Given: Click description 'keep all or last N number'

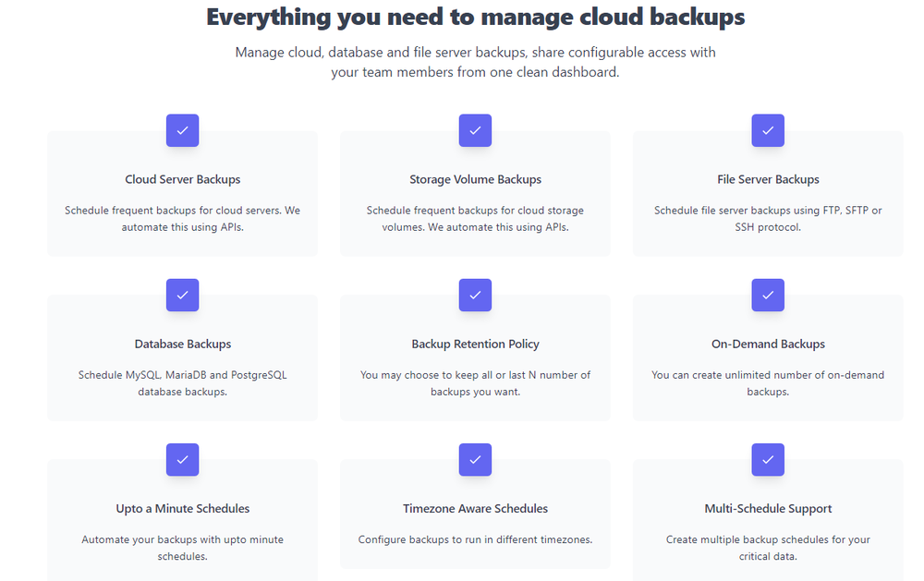Looking at the screenshot, I should [x=476, y=383].
